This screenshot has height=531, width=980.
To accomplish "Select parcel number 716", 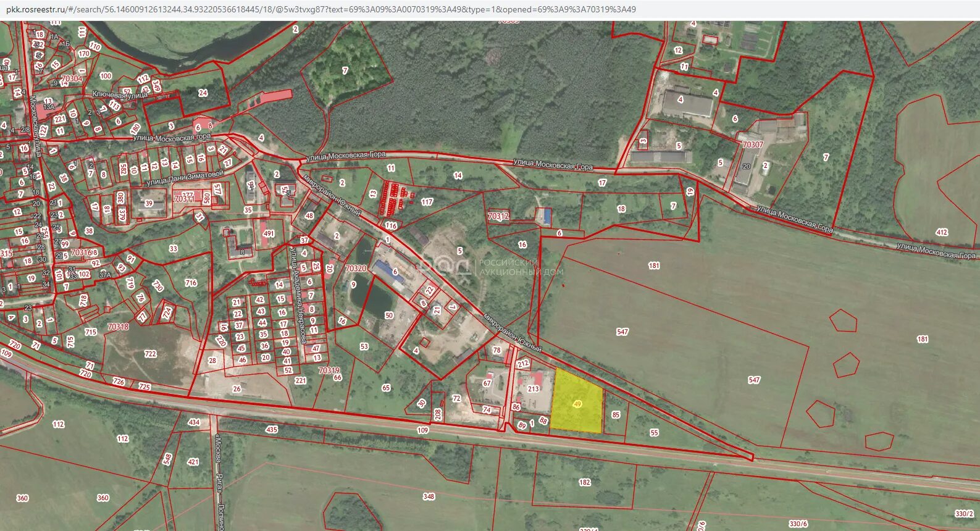I will [191, 283].
